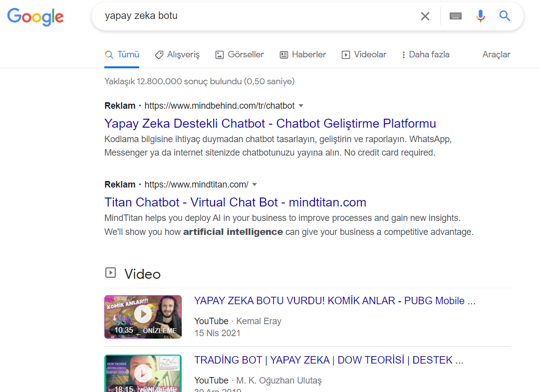Screen dimensions: 540x392
Task: Select the Tümü tab
Action: click(x=122, y=54)
